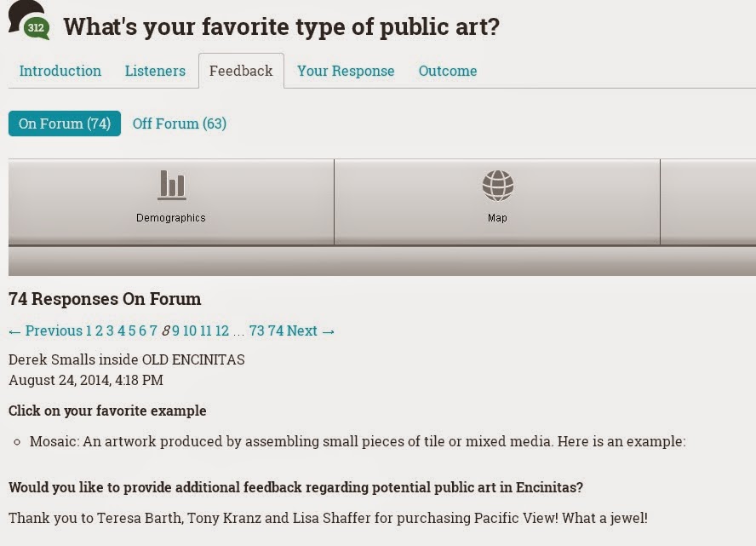Switch to the Introduction tab
Viewport: 756px width, 546px height.
pyautogui.click(x=60, y=71)
